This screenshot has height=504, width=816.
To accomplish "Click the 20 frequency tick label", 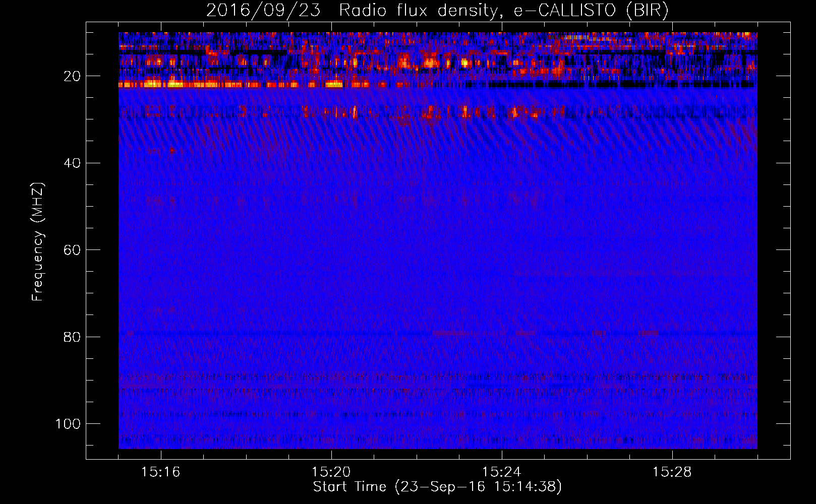I will 72,77.
